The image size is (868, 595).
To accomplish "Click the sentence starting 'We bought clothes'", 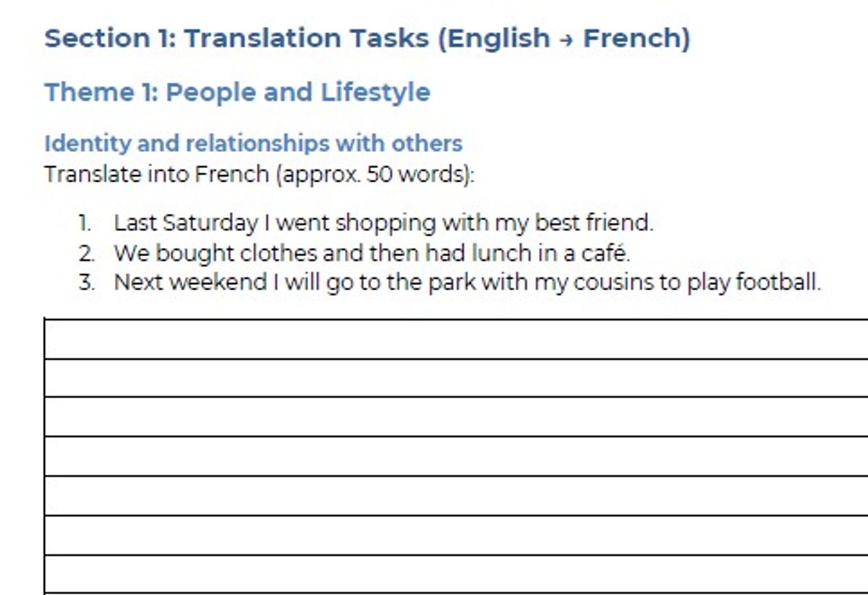I will [372, 253].
